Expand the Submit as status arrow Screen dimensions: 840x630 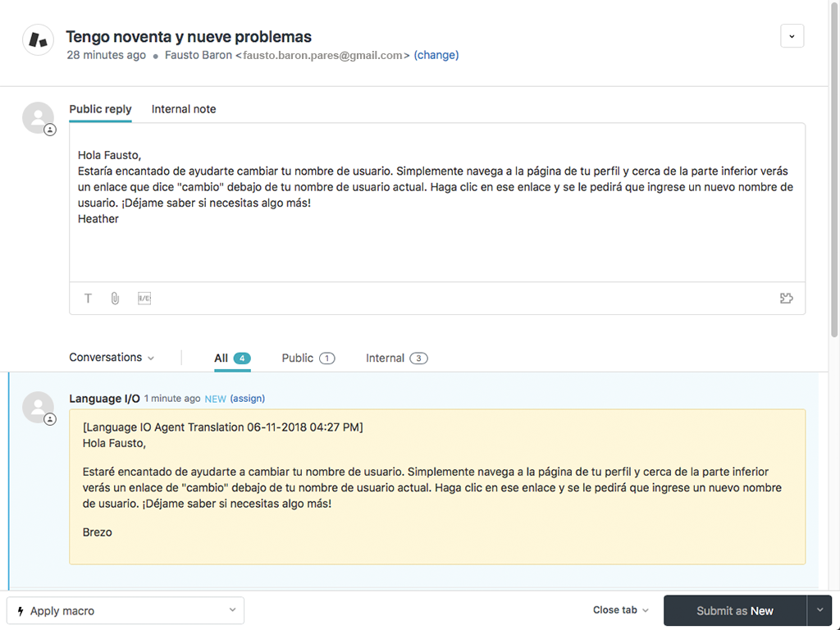pyautogui.click(x=819, y=610)
